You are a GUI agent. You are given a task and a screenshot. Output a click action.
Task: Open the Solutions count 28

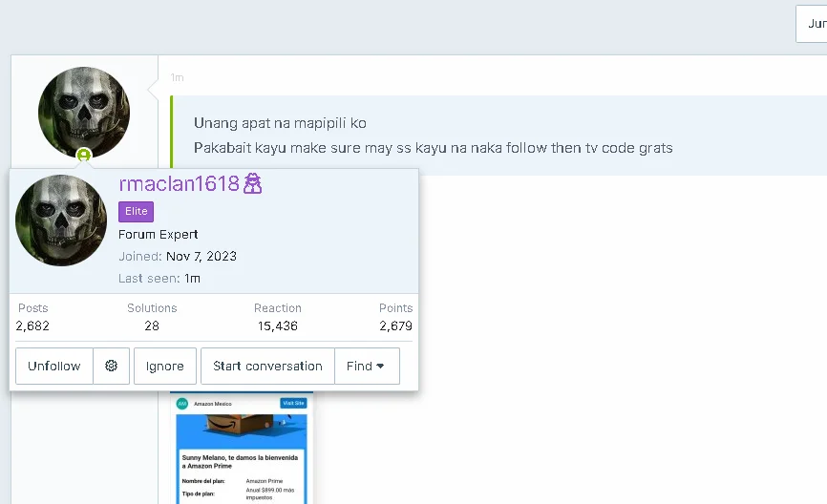pos(152,325)
